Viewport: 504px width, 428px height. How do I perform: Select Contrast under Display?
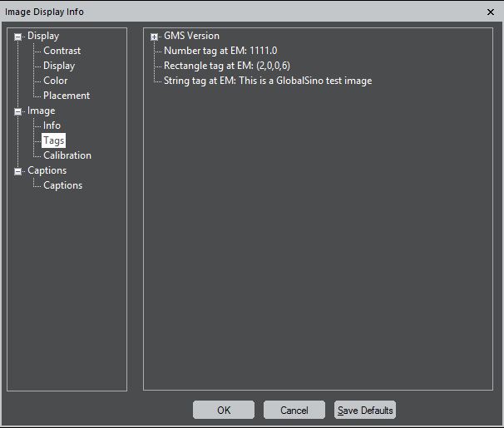[62, 51]
